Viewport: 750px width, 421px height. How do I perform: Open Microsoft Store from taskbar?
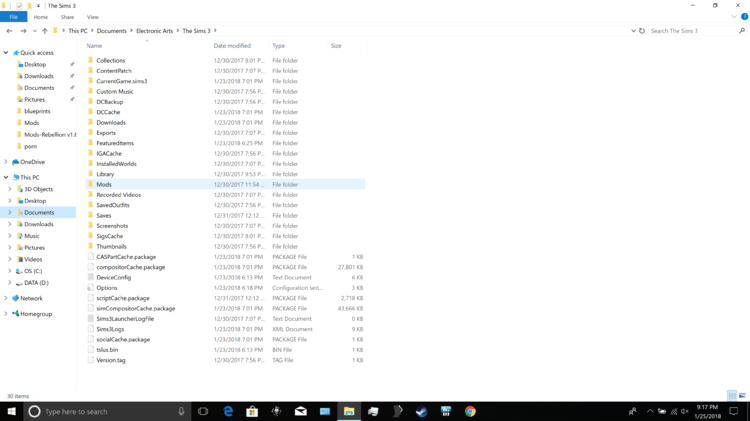pos(252,411)
